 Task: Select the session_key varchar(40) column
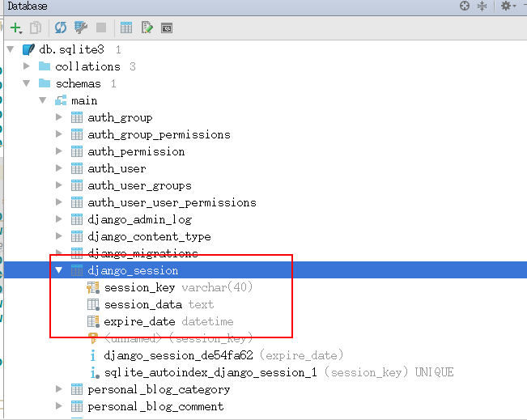point(139,287)
